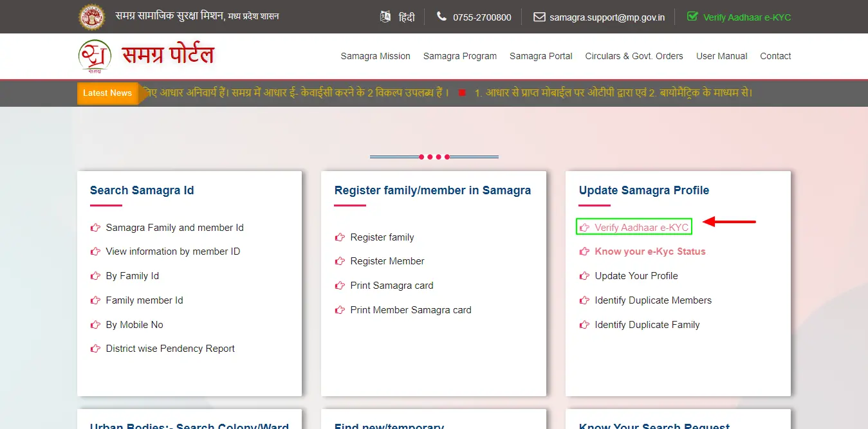Click hand icon beside By Family Id
Image resolution: width=868 pixels, height=429 pixels.
coord(95,276)
